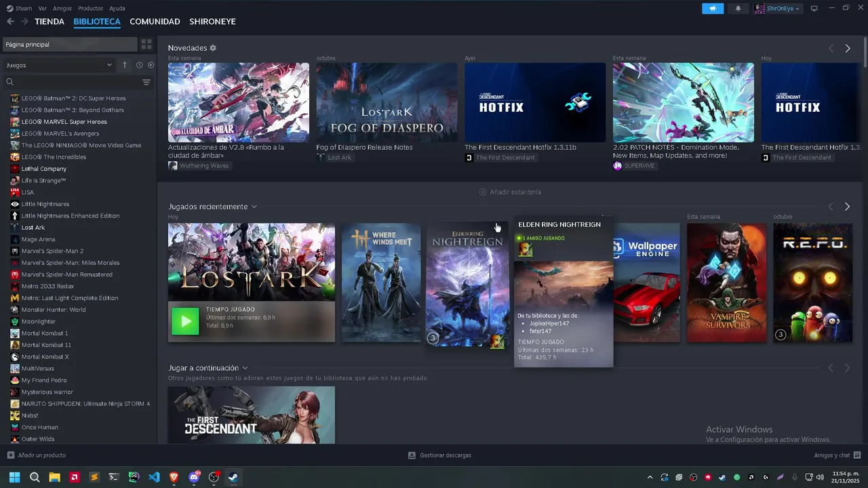Image resolution: width=868 pixels, height=488 pixels.
Task: Open the announcements megaphone button
Action: point(713,8)
